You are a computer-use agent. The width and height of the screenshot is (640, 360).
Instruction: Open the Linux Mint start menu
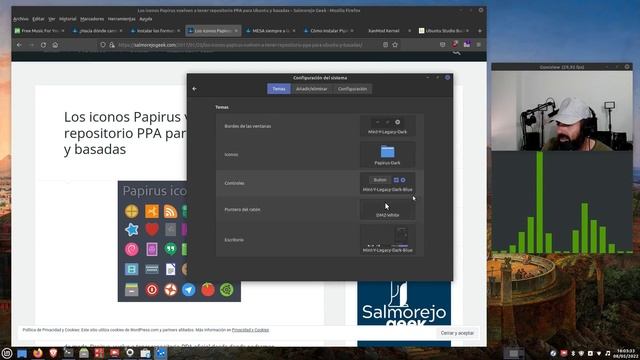point(7,353)
